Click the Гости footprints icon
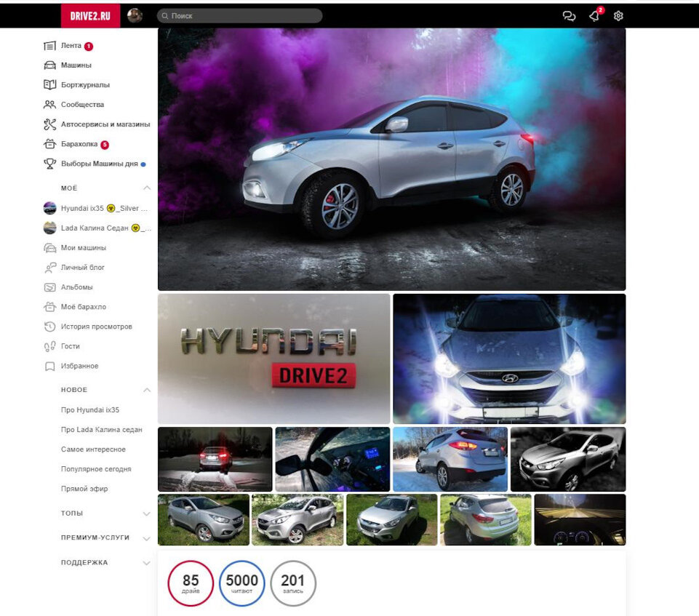Viewport: 699px width, 616px height. click(49, 346)
